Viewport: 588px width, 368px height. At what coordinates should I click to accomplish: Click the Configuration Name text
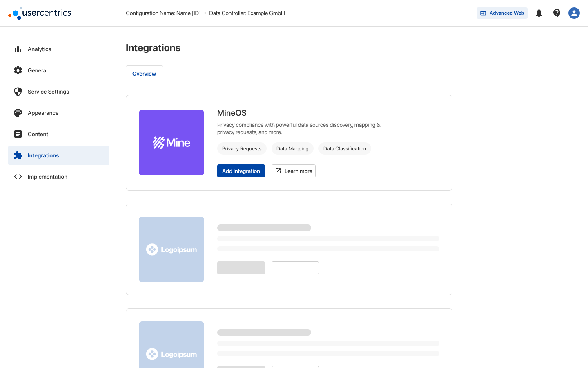(163, 13)
